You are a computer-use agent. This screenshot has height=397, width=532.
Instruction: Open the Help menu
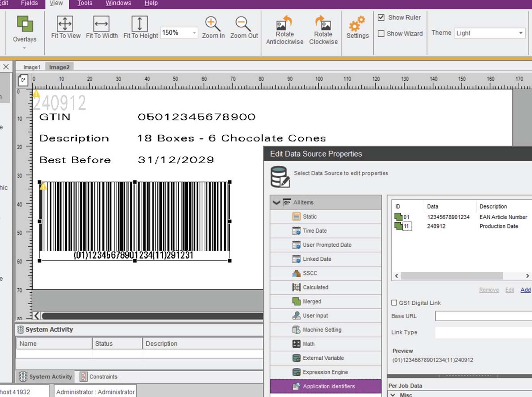(151, 3)
